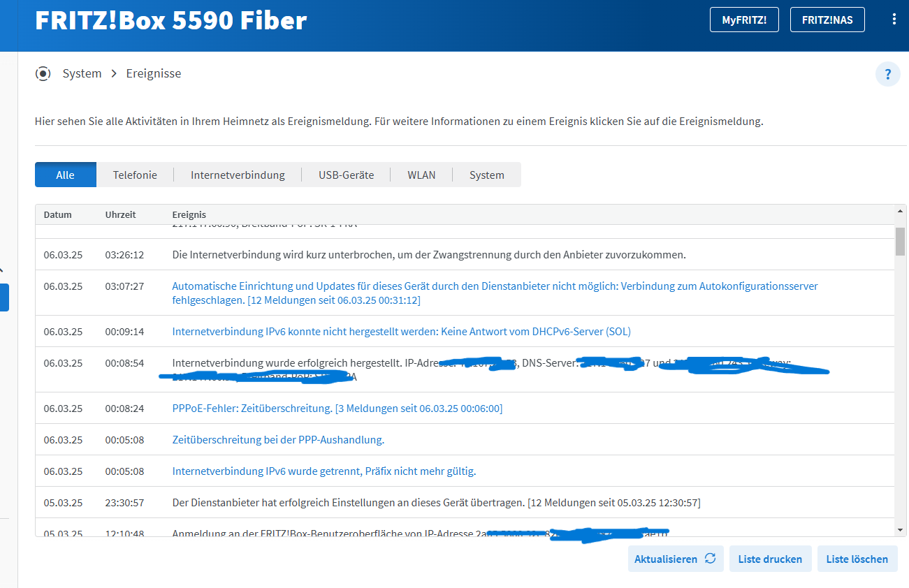This screenshot has width=909, height=588.
Task: Click the Ereignis column header
Action: click(189, 214)
